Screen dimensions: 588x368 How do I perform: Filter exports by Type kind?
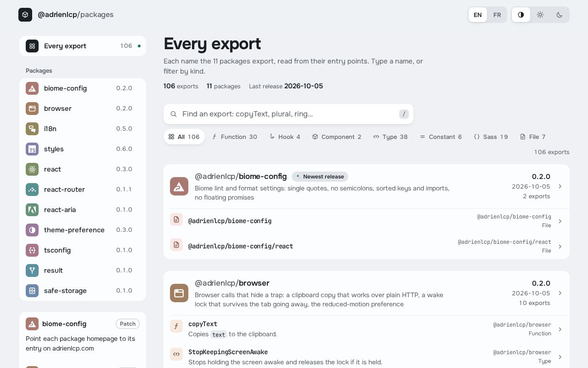click(x=390, y=137)
